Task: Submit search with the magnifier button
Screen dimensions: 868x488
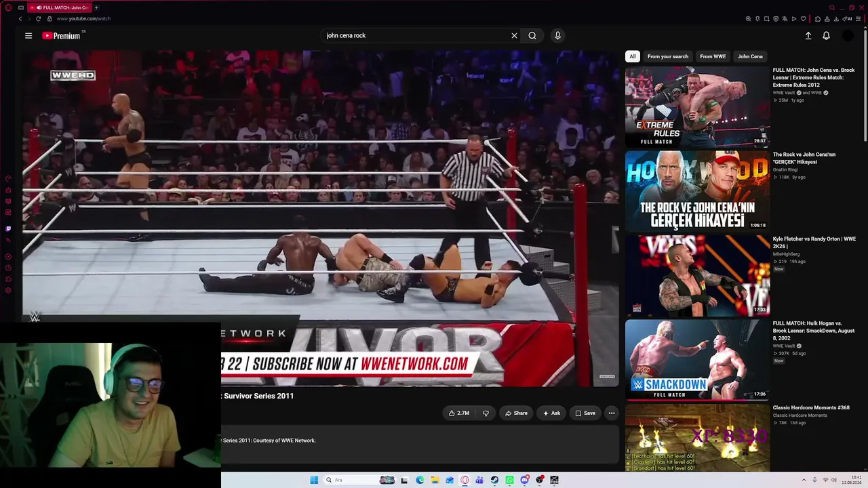Action: [532, 36]
